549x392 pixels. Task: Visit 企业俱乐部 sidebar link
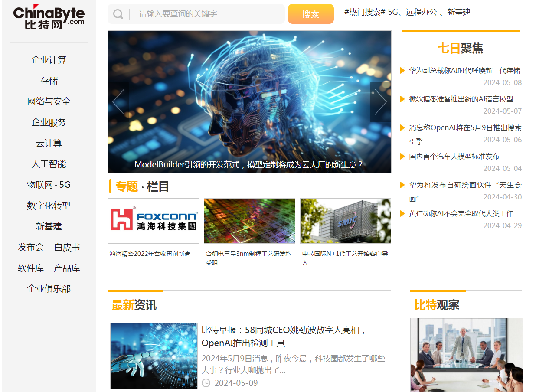tap(49, 289)
